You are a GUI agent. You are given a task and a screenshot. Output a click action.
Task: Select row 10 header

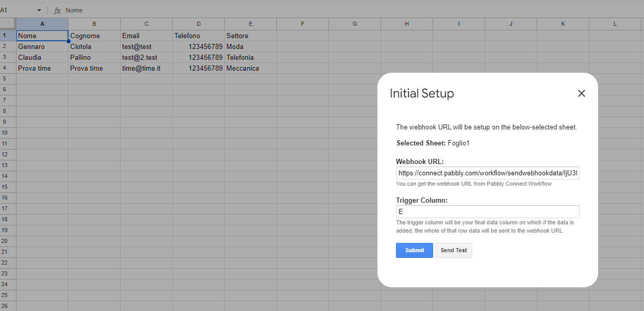pos(8,133)
